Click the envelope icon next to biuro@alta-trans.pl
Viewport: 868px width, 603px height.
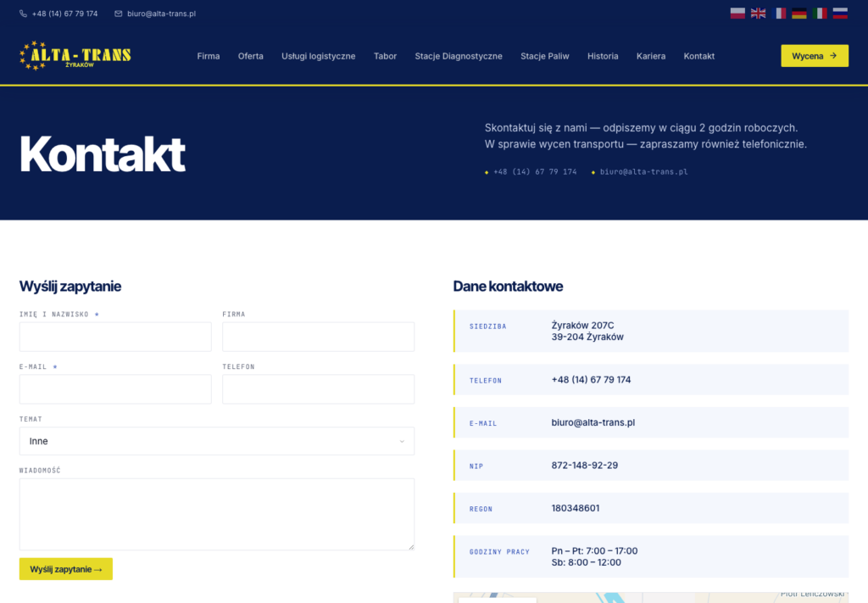[119, 14]
